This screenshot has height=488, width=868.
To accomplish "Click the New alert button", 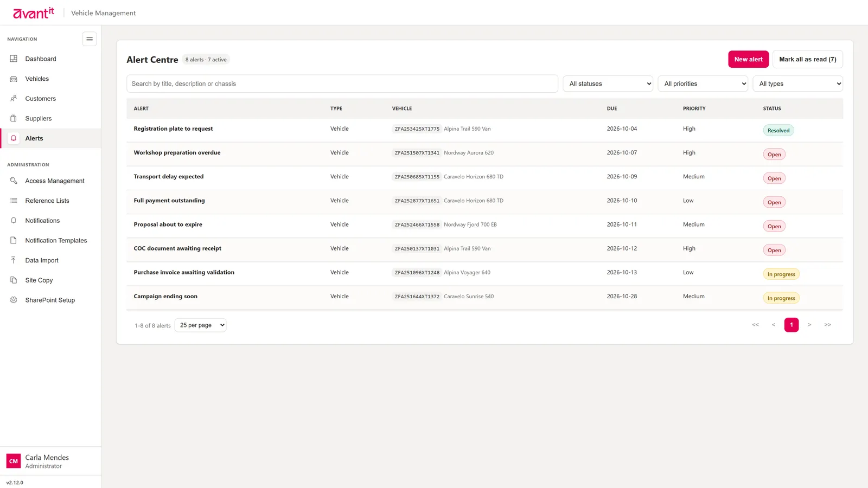I will point(748,59).
